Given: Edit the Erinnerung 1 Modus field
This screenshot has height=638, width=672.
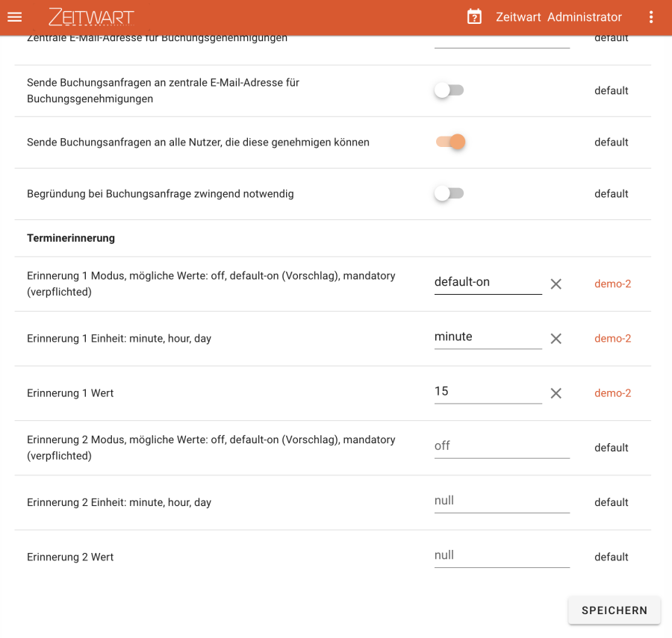Looking at the screenshot, I should pyautogui.click(x=488, y=282).
